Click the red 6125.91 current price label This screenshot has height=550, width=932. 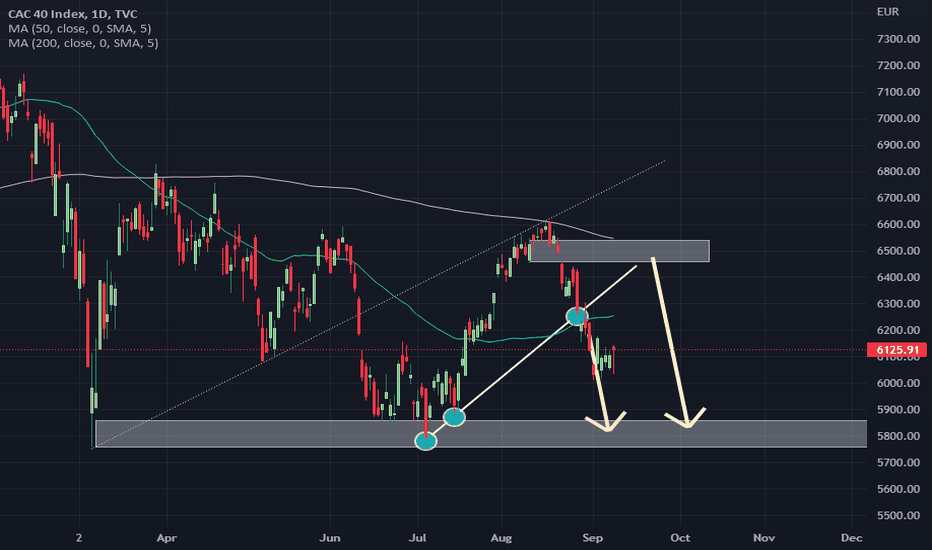[x=898, y=350]
